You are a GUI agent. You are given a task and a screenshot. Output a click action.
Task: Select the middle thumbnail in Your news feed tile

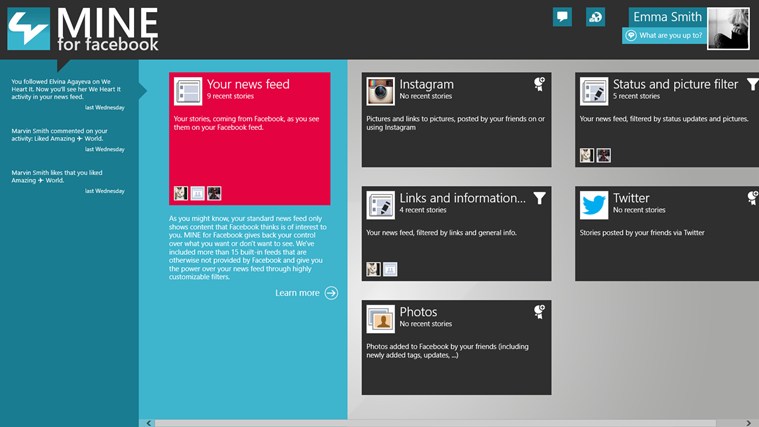197,193
